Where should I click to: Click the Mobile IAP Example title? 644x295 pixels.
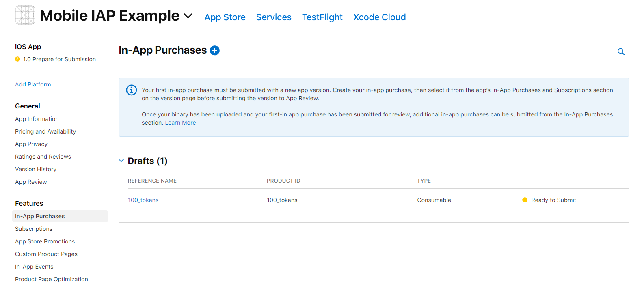point(110,16)
